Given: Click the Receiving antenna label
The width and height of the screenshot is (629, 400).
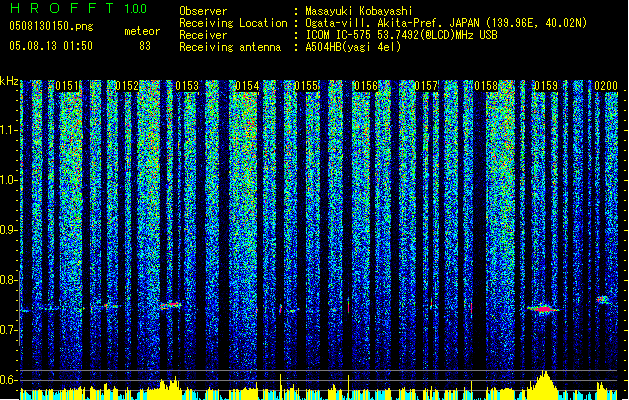Looking at the screenshot, I should point(230,47).
